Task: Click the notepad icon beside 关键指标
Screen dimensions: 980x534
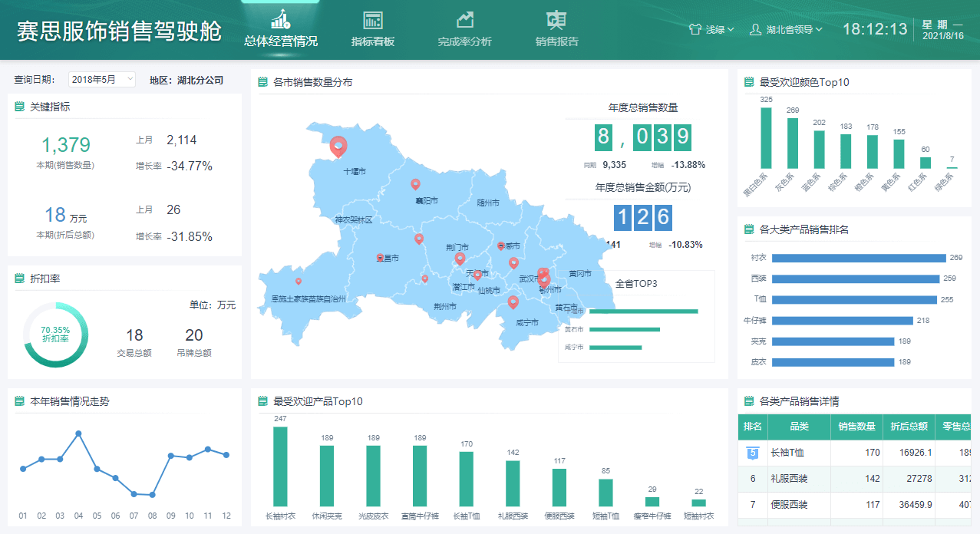Action: pyautogui.click(x=20, y=107)
